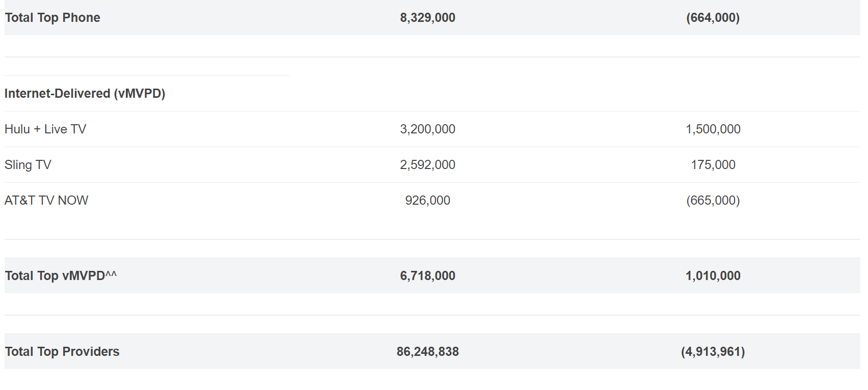Click the 926,000 AT&T TV NOW figure

[x=427, y=201]
